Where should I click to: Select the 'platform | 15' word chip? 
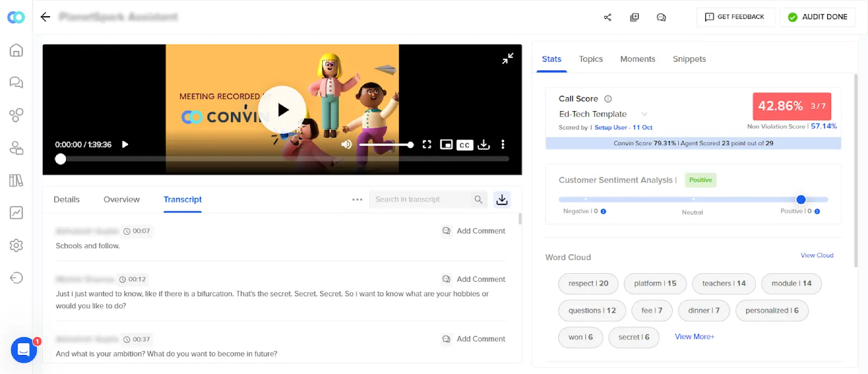[655, 283]
